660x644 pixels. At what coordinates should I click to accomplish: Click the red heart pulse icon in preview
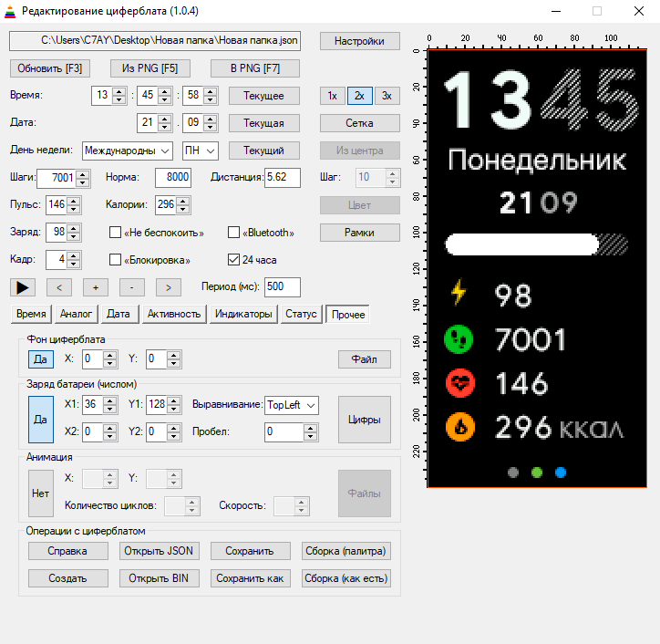[460, 383]
